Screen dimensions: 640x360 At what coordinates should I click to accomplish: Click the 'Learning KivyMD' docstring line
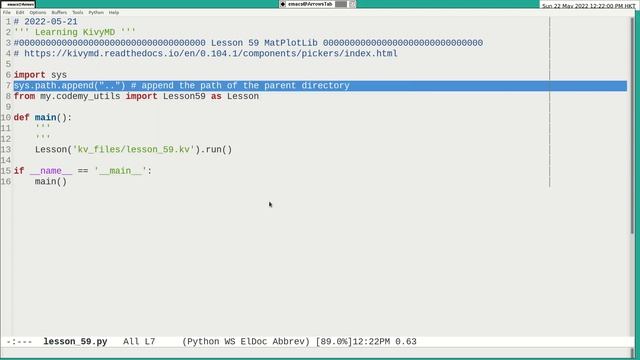tap(75, 32)
